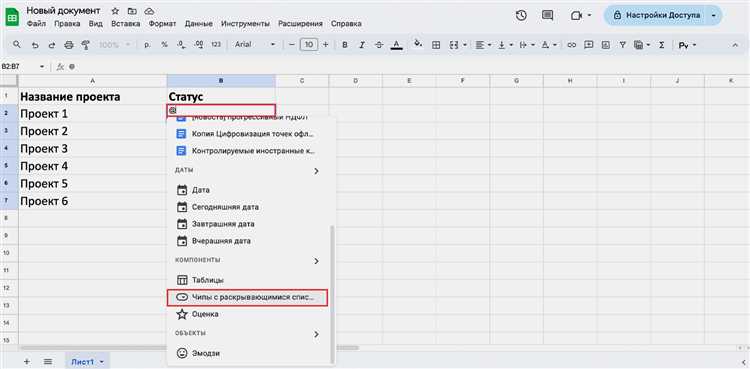Open the functions Sigma menu
The width and height of the screenshot is (750, 369).
[x=662, y=45]
